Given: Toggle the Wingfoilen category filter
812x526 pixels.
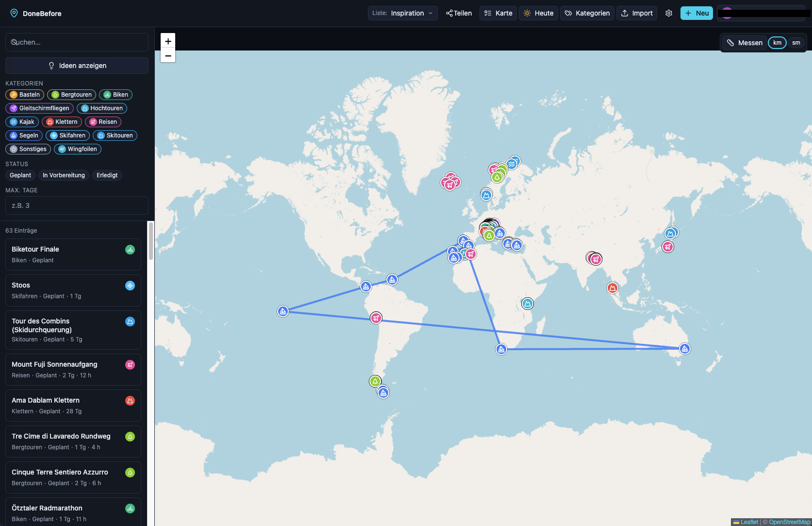Looking at the screenshot, I should tap(78, 149).
